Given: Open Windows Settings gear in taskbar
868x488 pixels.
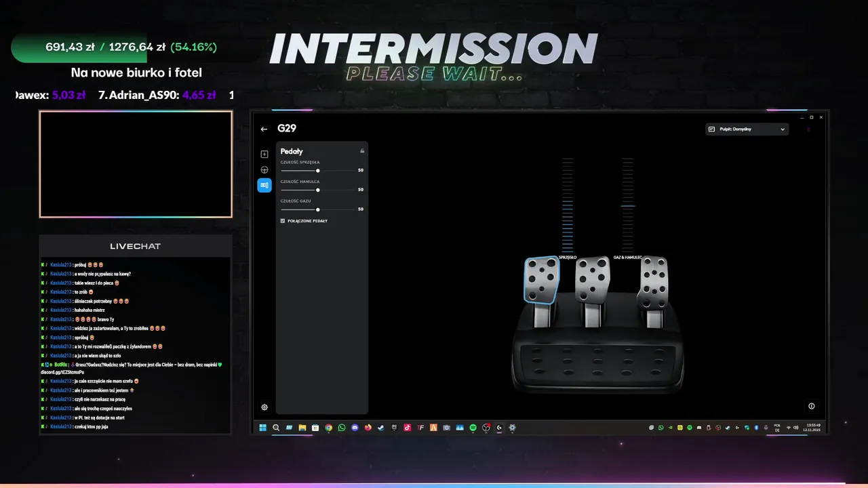Looking at the screenshot, I should pyautogui.click(x=512, y=428).
